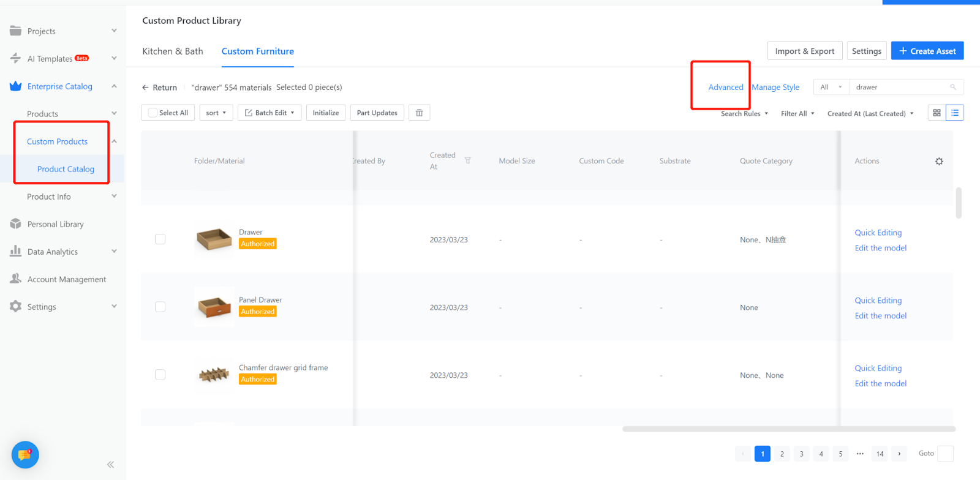Click the Created At filter funnel icon
This screenshot has height=480, width=980.
[467, 160]
